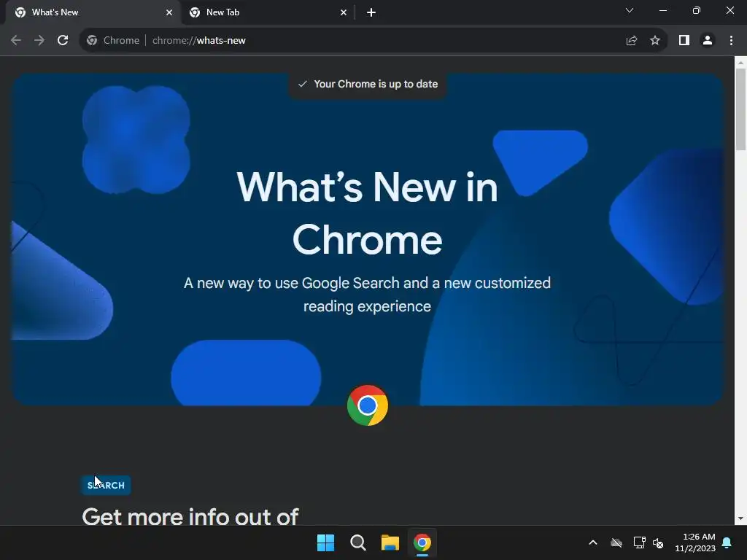Share this page using the share icon
Viewport: 747px width, 560px height.
632,41
